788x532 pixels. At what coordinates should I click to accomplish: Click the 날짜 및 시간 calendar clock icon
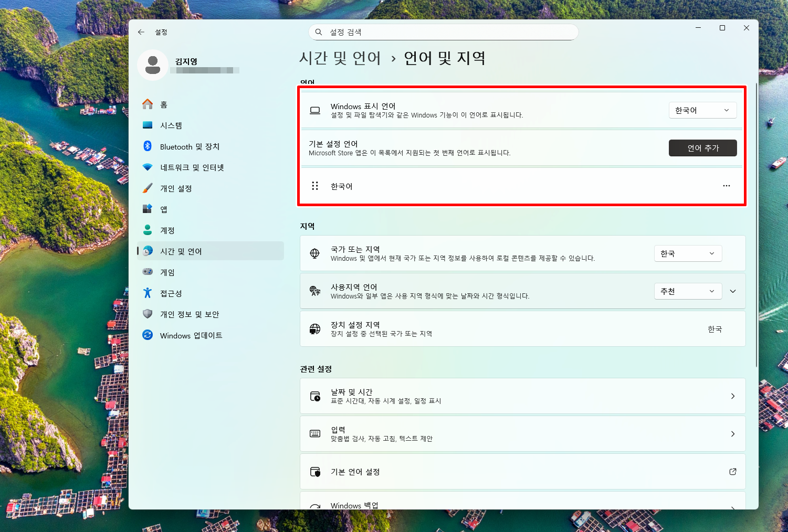pyautogui.click(x=315, y=396)
